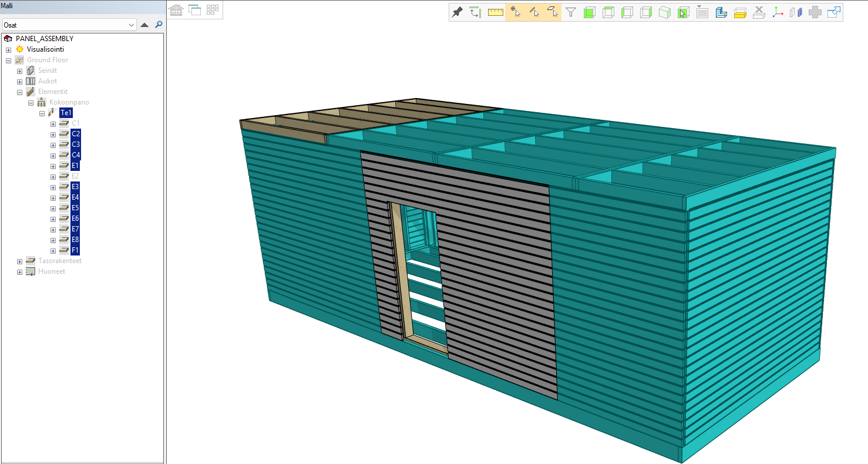Select the Huoneet tree label

pos(52,271)
